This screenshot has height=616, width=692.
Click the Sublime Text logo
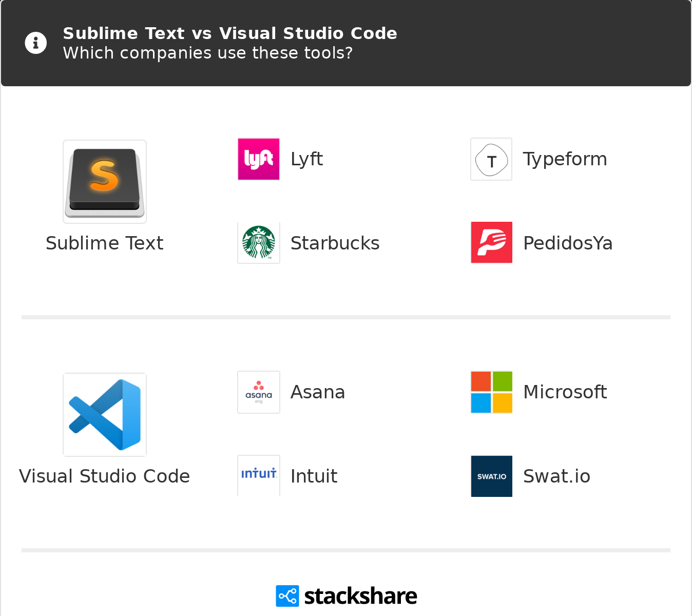[104, 181]
